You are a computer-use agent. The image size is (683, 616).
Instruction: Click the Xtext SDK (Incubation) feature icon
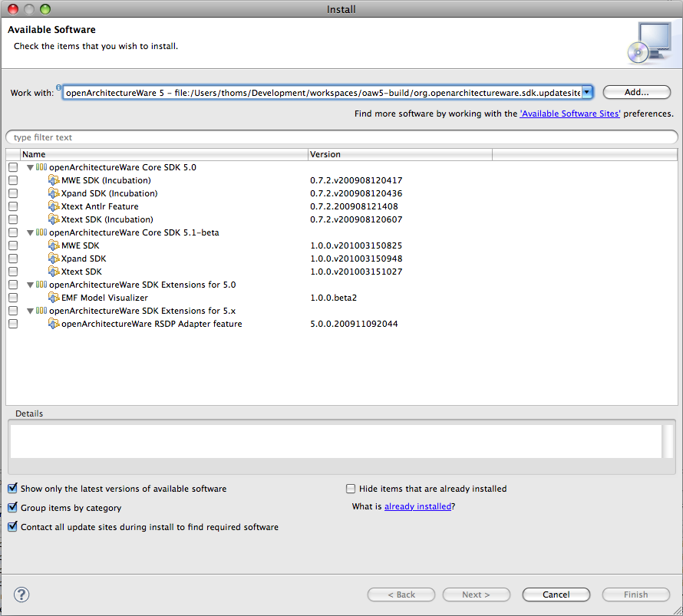[x=54, y=219]
